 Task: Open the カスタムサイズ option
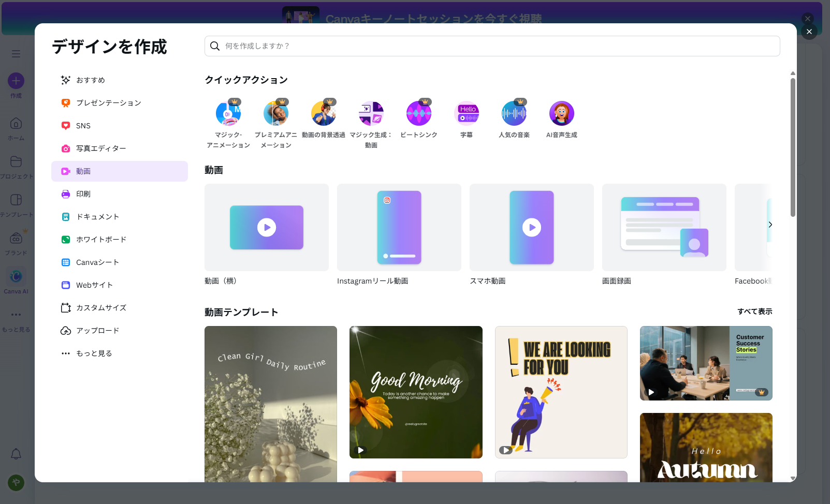[x=101, y=308]
